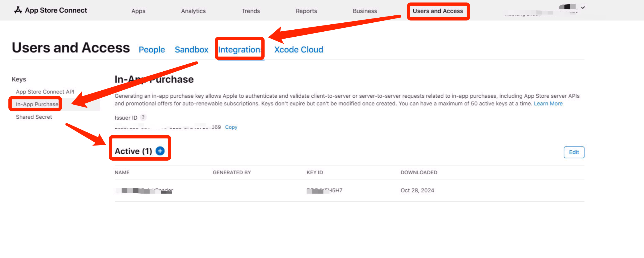Click the blue plus icon beside Active
Image resolution: width=644 pixels, height=258 pixels.
tap(160, 151)
